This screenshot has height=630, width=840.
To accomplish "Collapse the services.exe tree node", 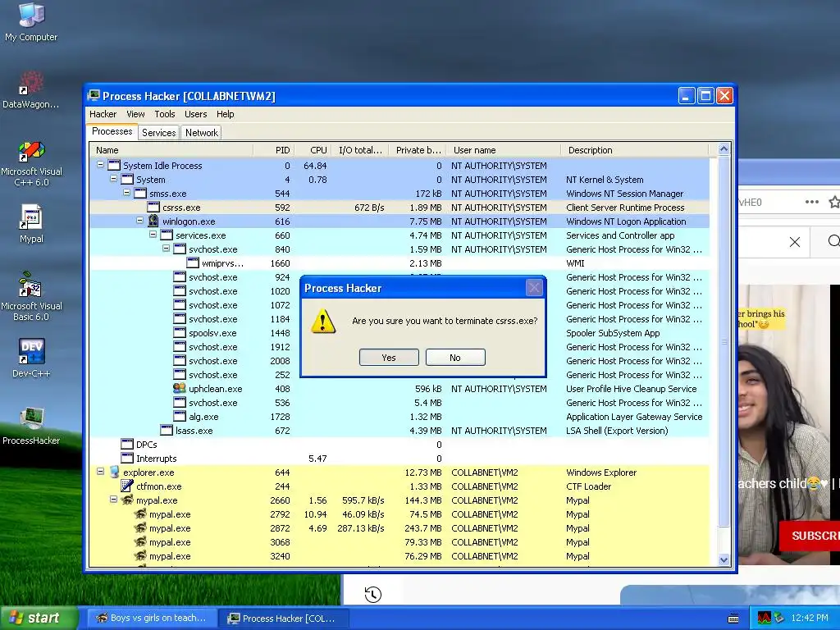I will coord(153,235).
